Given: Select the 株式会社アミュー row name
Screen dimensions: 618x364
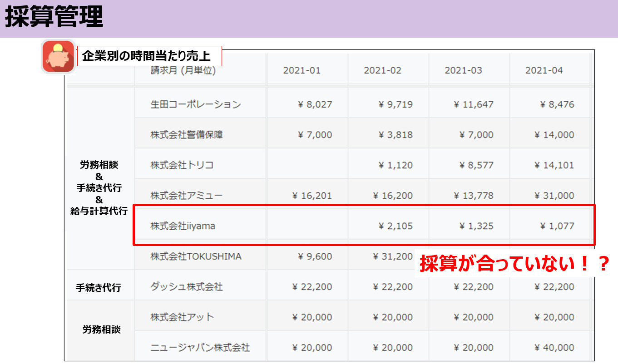Looking at the screenshot, I should click(187, 196).
